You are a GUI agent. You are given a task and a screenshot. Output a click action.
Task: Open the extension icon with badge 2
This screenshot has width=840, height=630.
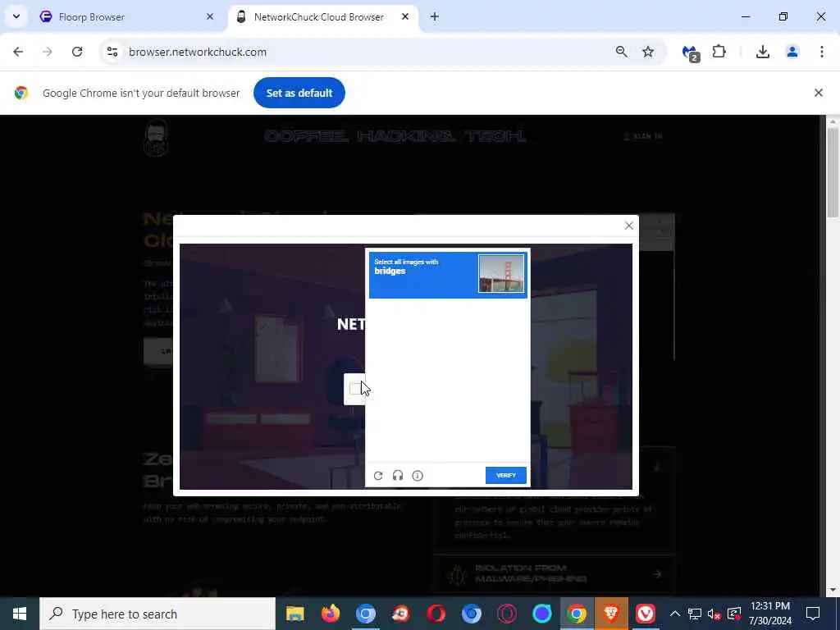(x=691, y=52)
